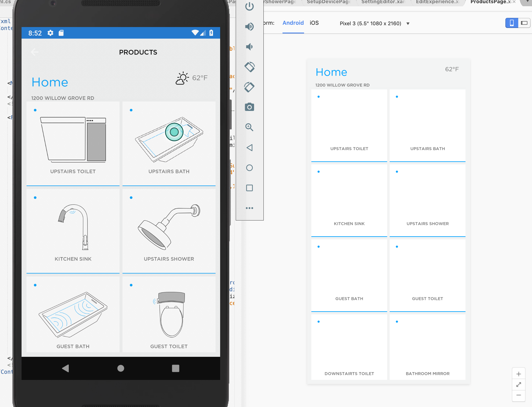Tap the Android navigation bar home button

click(x=121, y=368)
